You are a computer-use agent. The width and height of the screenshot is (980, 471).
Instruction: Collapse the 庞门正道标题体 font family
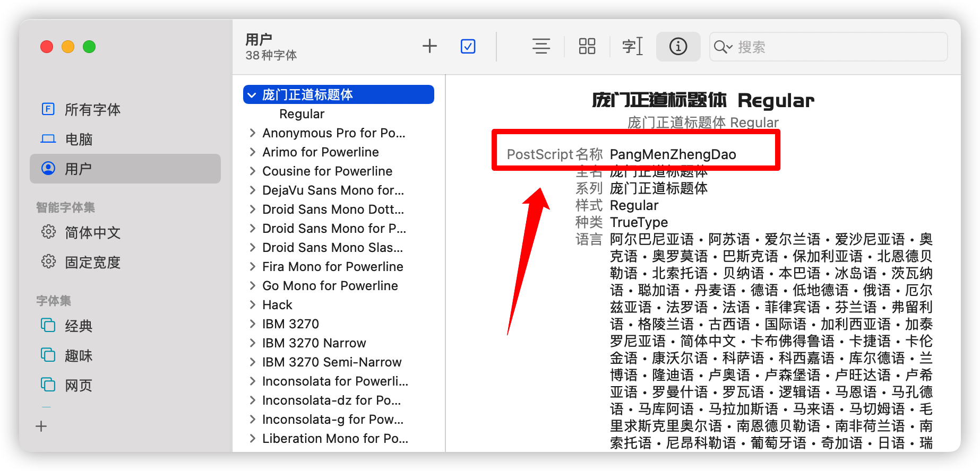tap(252, 95)
